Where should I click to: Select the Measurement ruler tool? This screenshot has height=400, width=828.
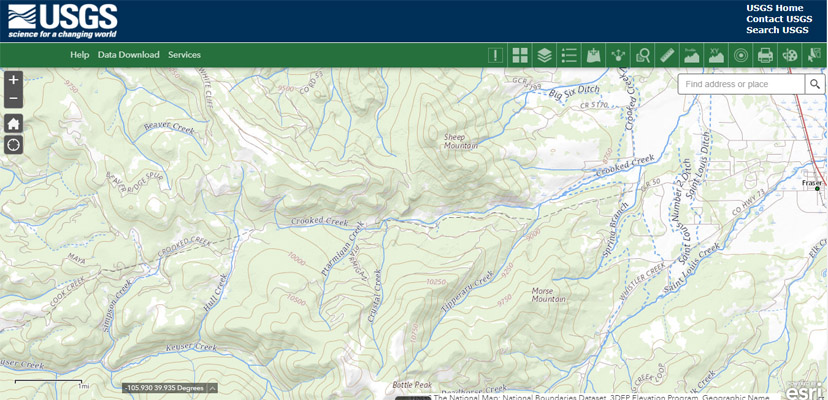tap(667, 55)
